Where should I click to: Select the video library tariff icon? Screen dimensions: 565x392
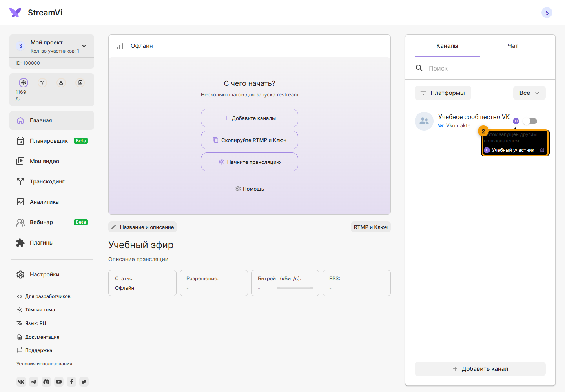(x=80, y=83)
